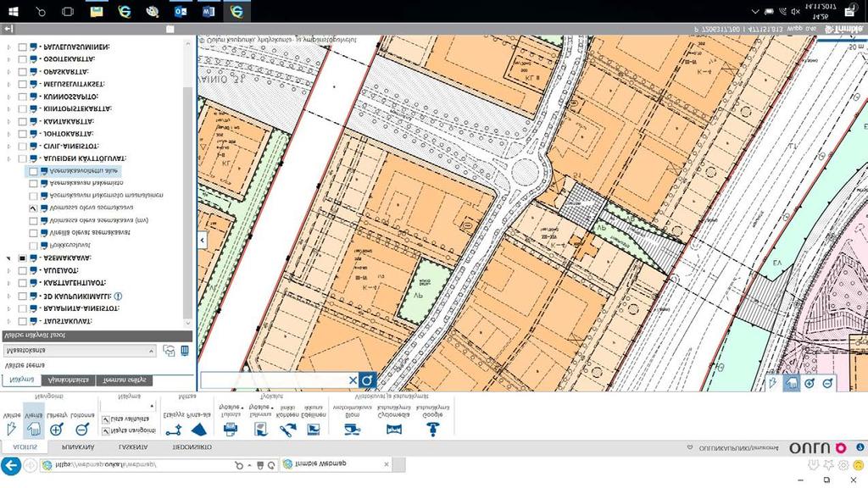Open File Explorer from the Windows taskbar
The height and width of the screenshot is (488, 868).
97,11
